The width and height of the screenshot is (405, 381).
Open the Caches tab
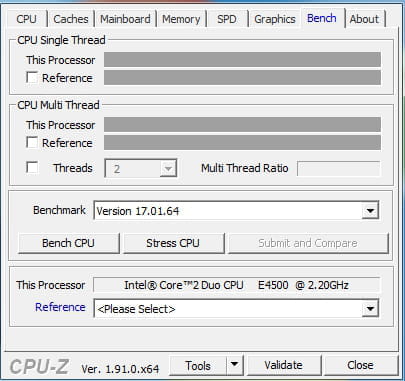71,19
